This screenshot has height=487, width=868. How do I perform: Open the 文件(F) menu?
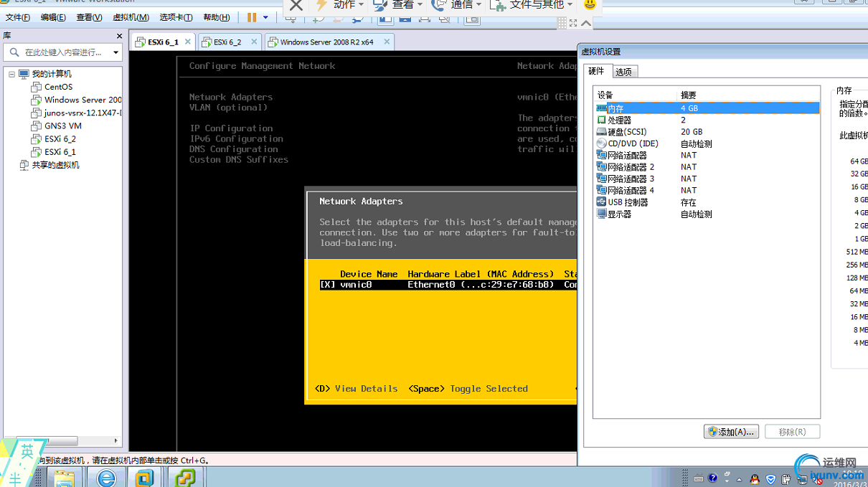18,17
